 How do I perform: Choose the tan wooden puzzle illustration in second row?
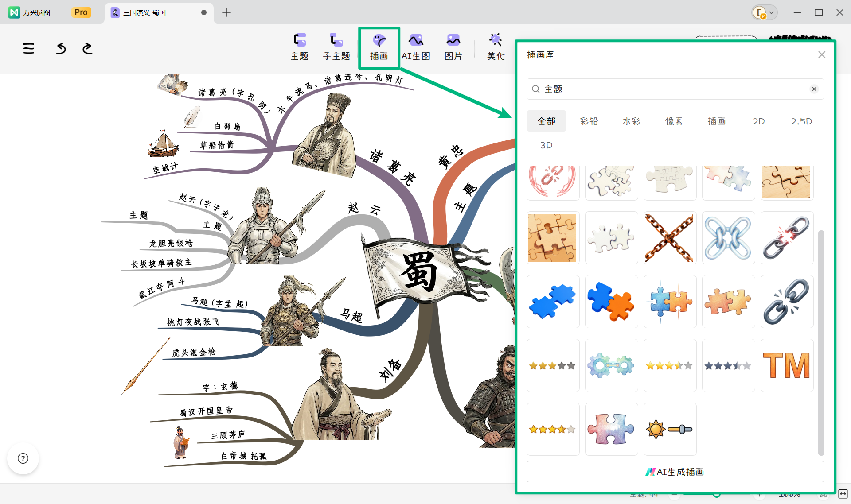553,238
